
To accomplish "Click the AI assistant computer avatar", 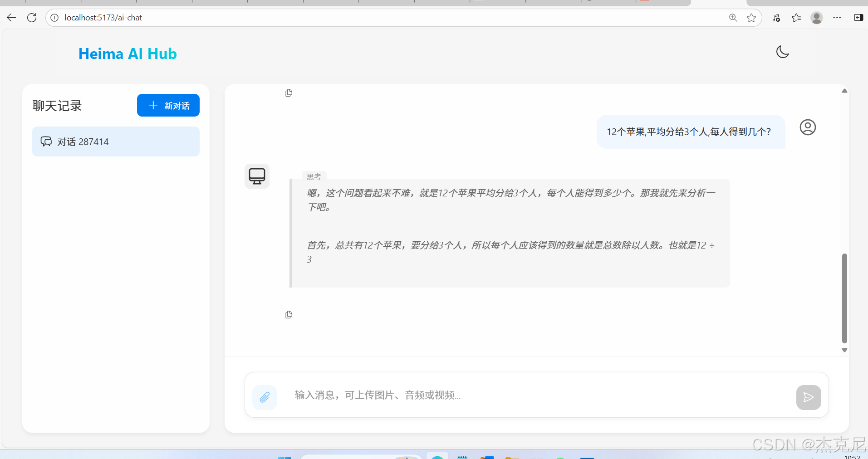I will pos(257,176).
